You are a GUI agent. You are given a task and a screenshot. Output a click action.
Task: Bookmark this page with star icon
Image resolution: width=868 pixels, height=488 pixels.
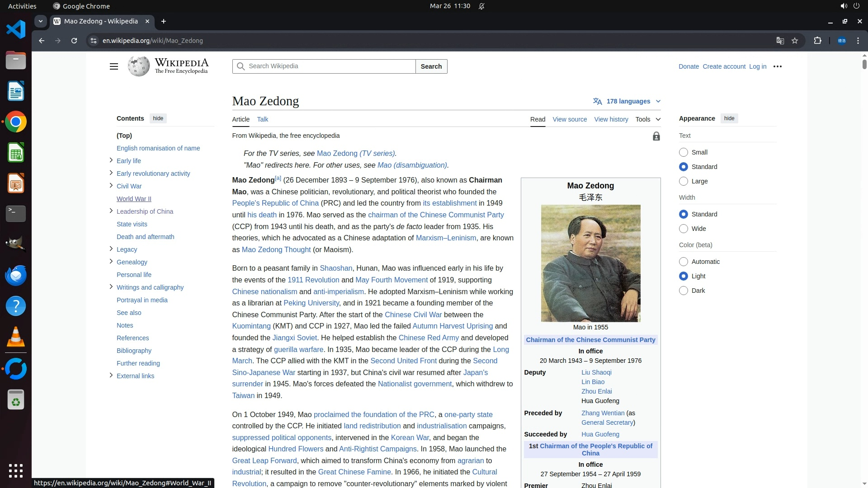[x=795, y=41]
